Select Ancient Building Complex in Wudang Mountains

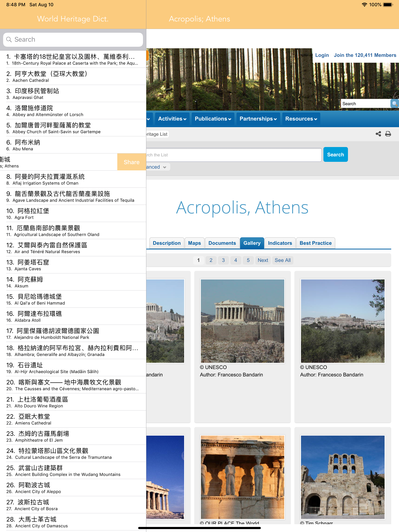click(x=73, y=470)
